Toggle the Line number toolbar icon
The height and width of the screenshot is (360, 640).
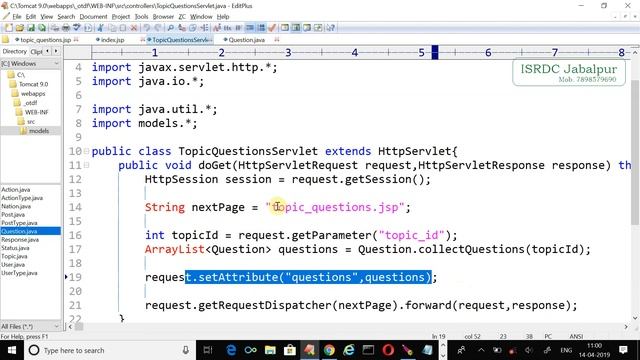(x=261, y=28)
